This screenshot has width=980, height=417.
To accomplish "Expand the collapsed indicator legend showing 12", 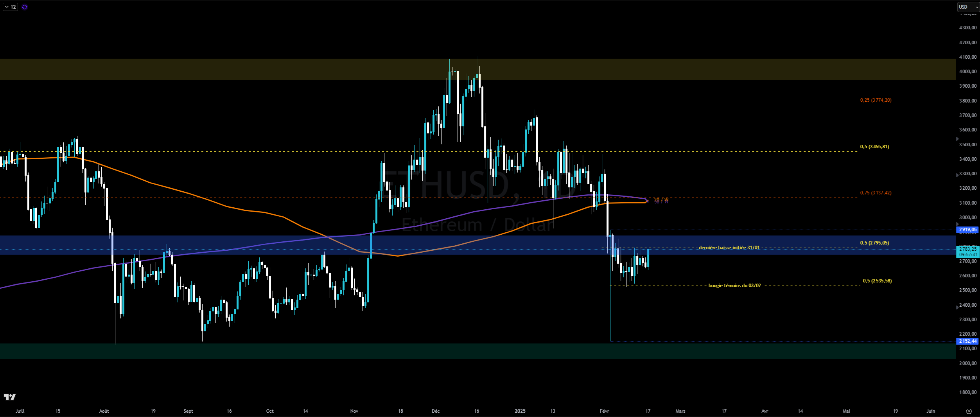I will (x=10, y=7).
